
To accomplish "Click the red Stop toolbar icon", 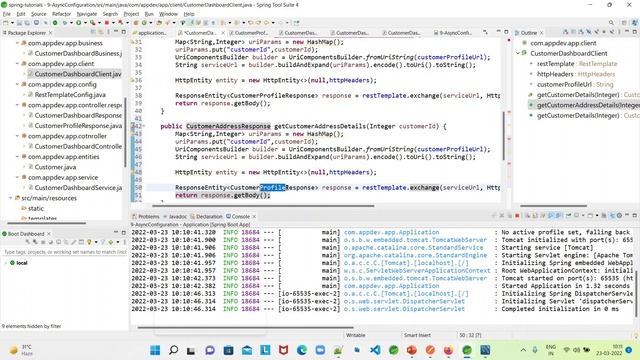I will click(107, 23).
